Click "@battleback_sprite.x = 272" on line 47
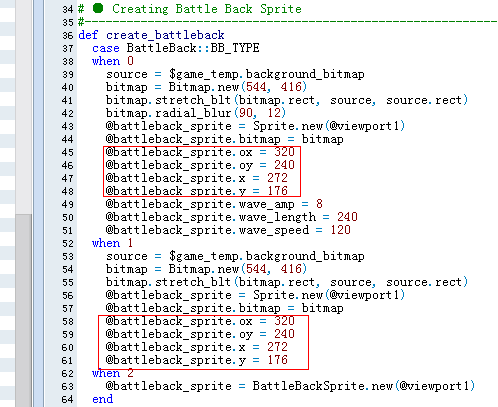 (x=197, y=178)
